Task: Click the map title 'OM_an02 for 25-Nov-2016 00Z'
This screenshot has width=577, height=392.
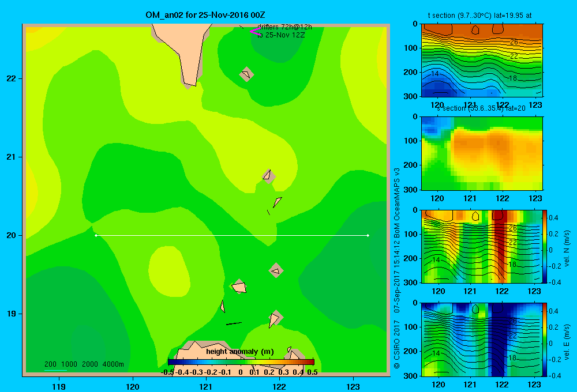Action: [x=205, y=15]
